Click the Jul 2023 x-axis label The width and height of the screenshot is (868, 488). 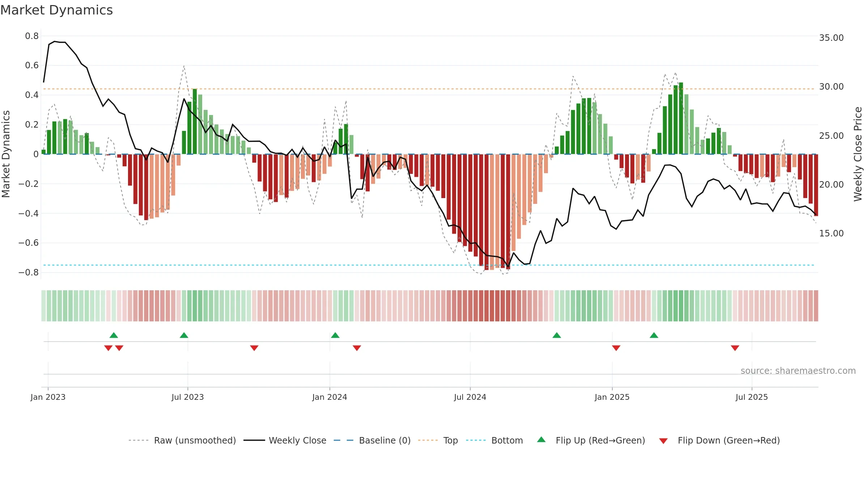(x=188, y=397)
